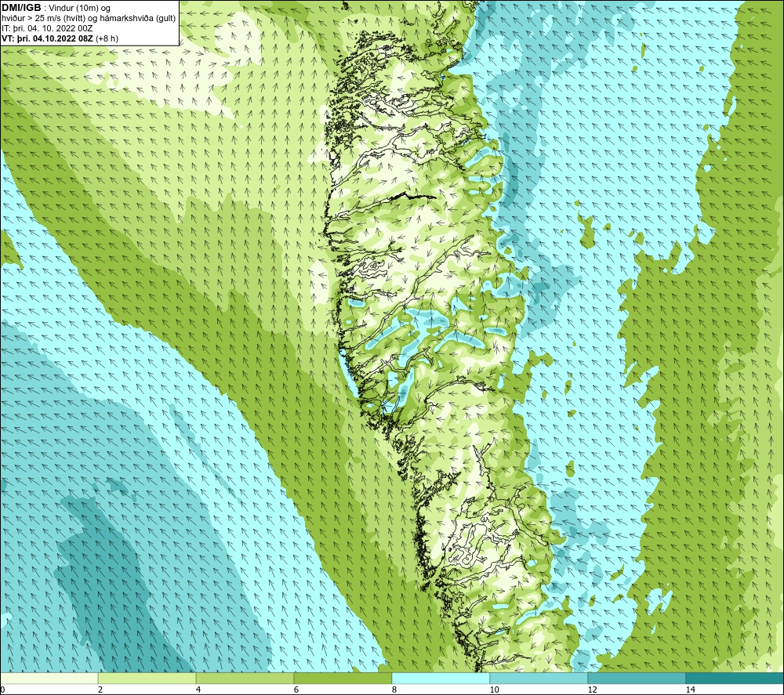The height and width of the screenshot is (695, 784).
Task: Click the 0–2 m/s pale yellow legend swatch
Action: (49, 678)
